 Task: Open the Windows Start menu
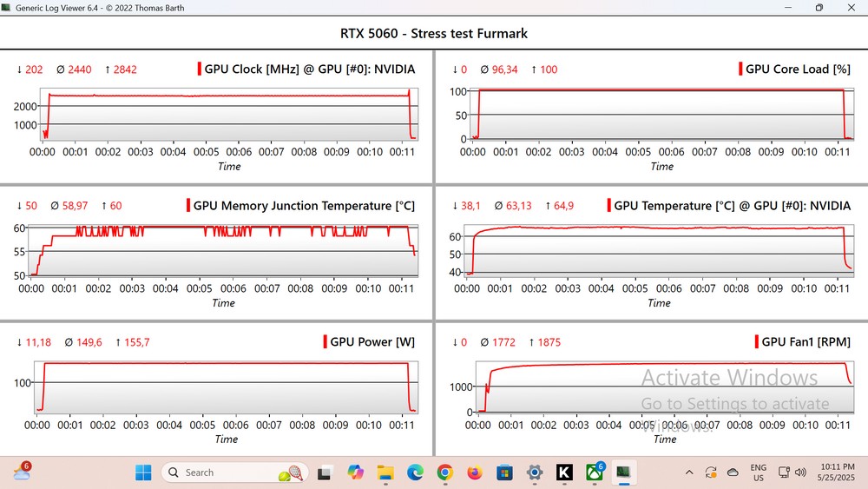[142, 472]
